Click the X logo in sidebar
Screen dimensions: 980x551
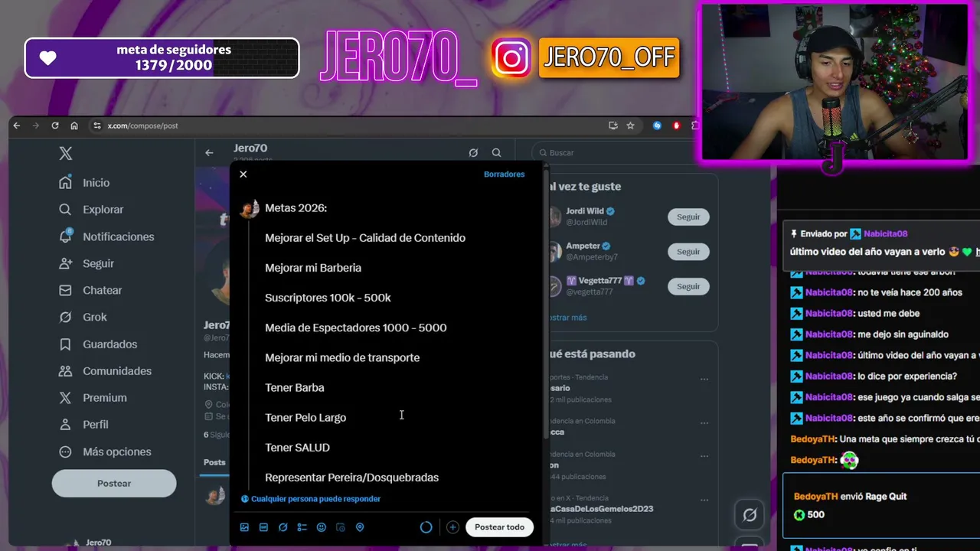tap(66, 153)
